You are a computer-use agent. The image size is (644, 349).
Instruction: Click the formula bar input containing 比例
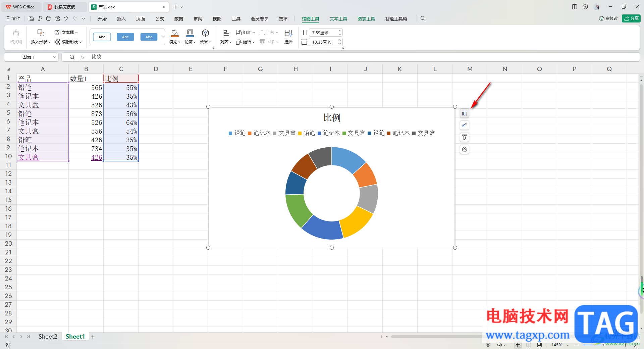(x=364, y=57)
